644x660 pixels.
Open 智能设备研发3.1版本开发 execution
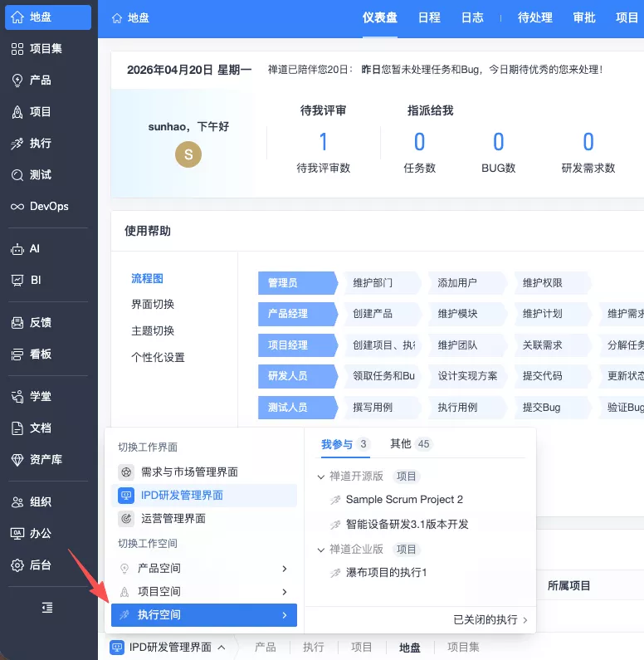(407, 525)
